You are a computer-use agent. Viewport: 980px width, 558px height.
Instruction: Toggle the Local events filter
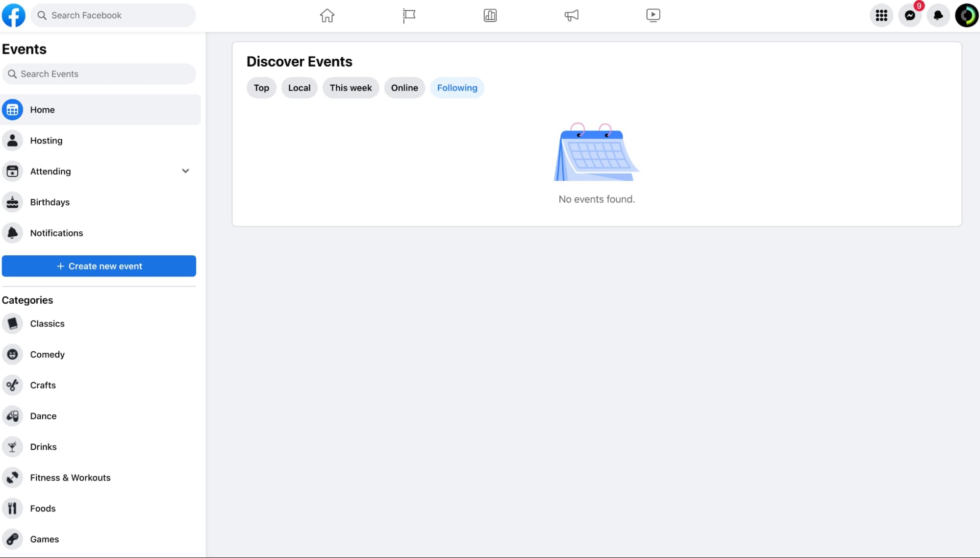299,88
